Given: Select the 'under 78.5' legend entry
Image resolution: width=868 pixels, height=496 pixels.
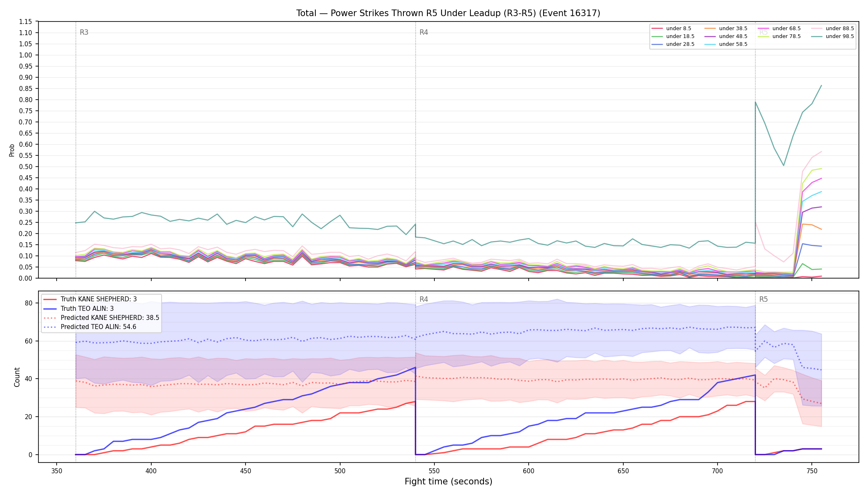Looking at the screenshot, I should [x=779, y=36].
